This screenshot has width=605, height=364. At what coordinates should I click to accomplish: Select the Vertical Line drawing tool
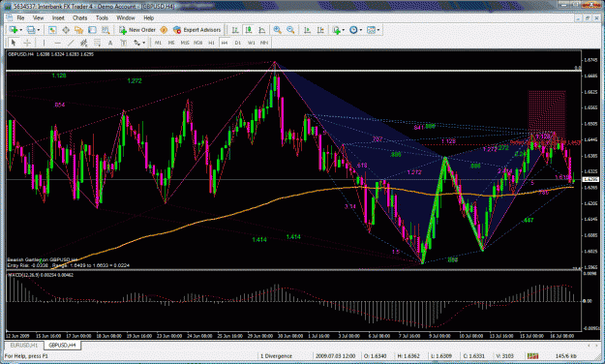click(x=44, y=43)
